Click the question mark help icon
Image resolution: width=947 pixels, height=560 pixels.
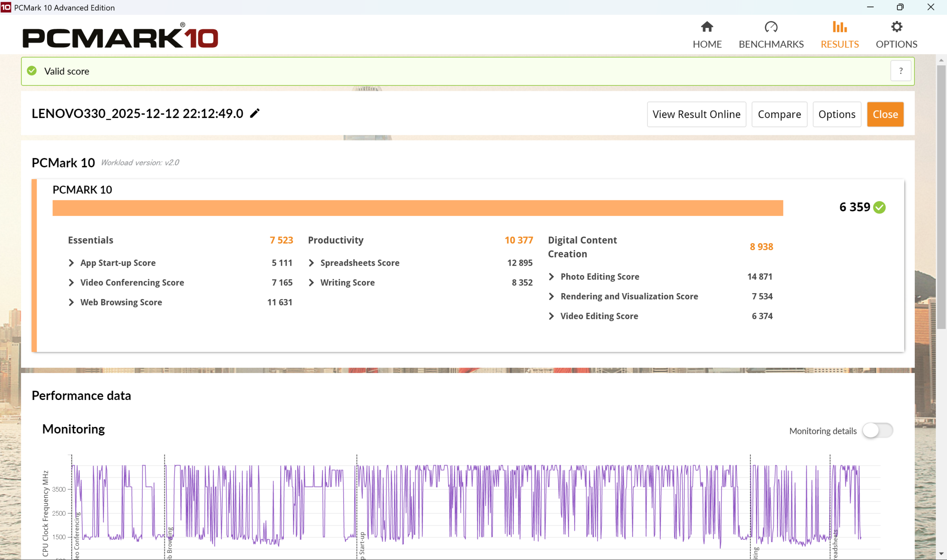click(900, 71)
